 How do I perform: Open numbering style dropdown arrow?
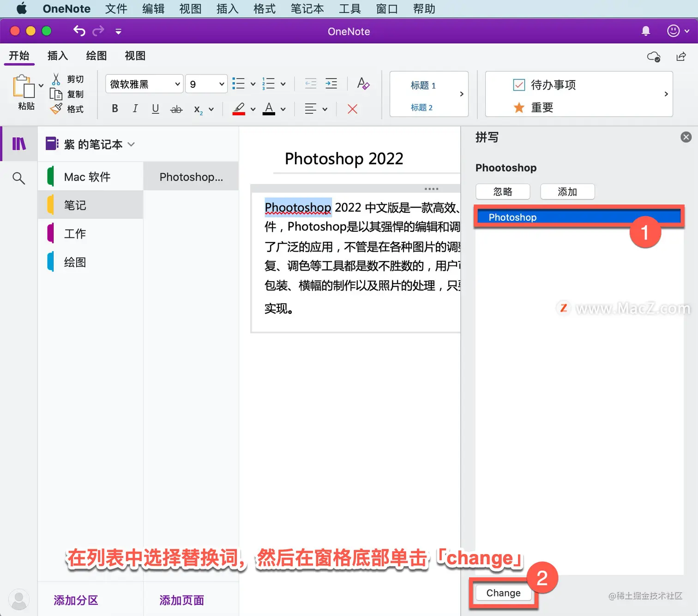click(x=283, y=84)
